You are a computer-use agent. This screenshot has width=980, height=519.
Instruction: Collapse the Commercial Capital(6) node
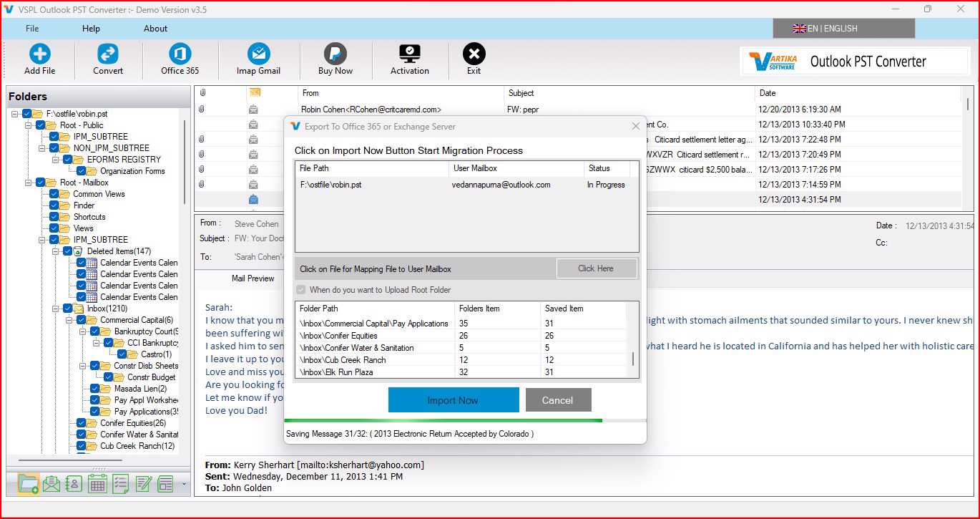click(69, 320)
